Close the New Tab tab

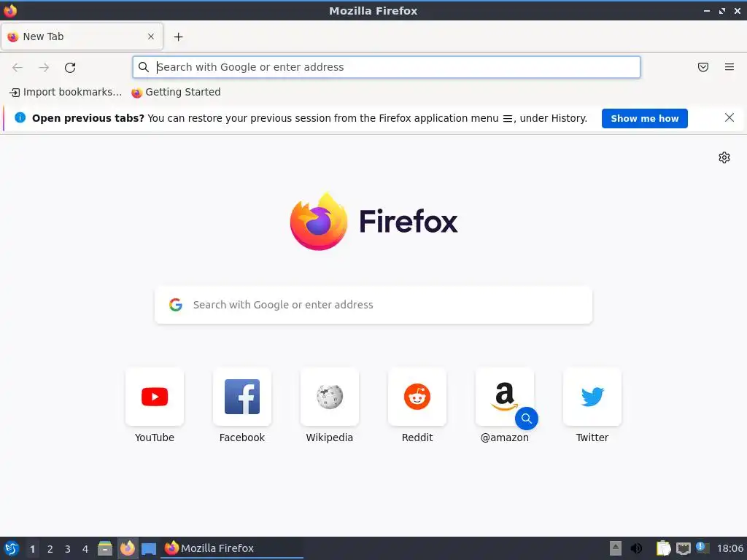point(150,36)
